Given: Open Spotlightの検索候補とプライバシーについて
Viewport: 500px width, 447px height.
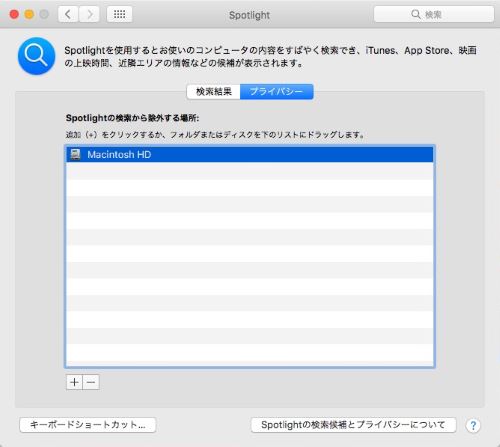Looking at the screenshot, I should [353, 425].
